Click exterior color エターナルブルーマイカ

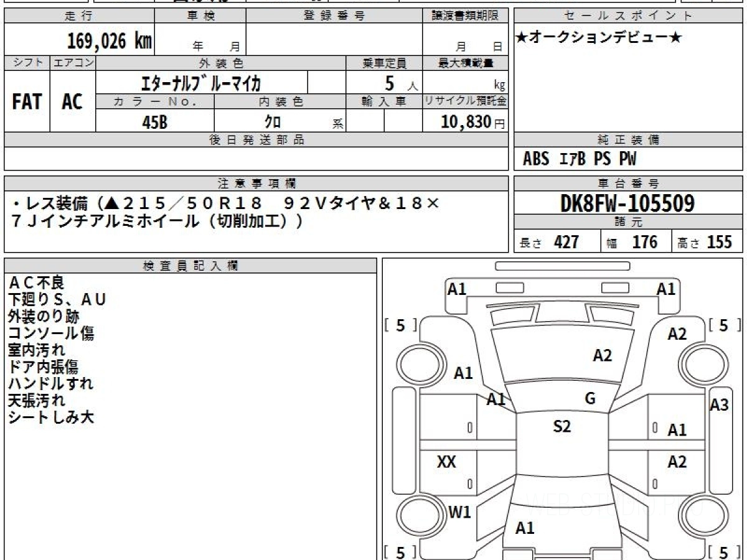201,82
